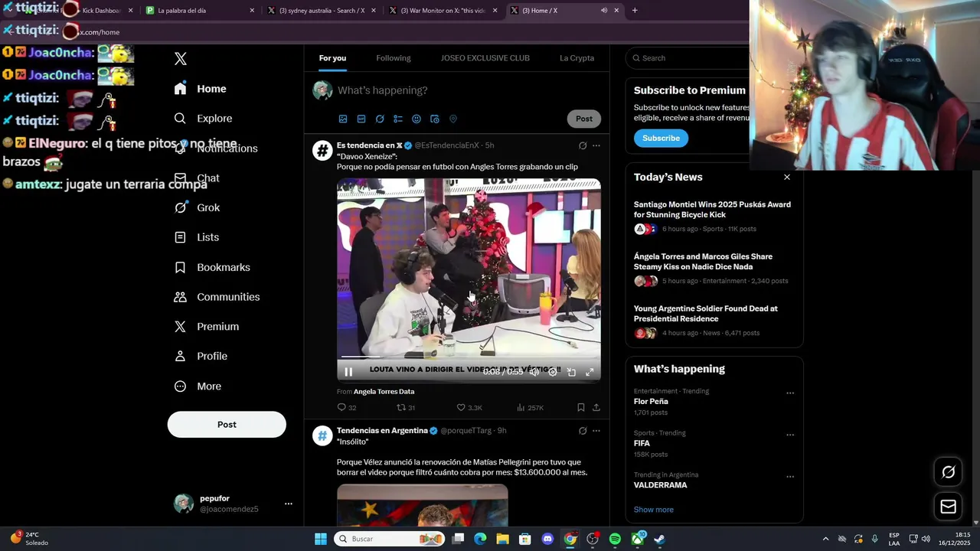This screenshot has width=980, height=551.
Task: Switch to the For you tab
Action: [332, 58]
